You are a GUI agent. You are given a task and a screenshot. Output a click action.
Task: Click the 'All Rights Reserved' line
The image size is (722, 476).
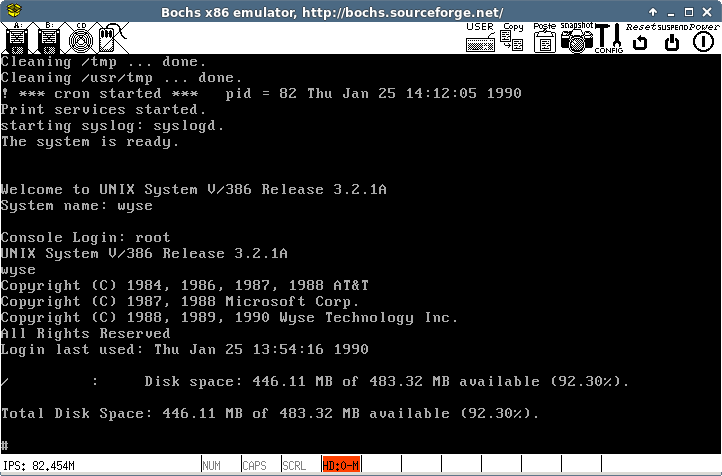pyautogui.click(x=86, y=333)
